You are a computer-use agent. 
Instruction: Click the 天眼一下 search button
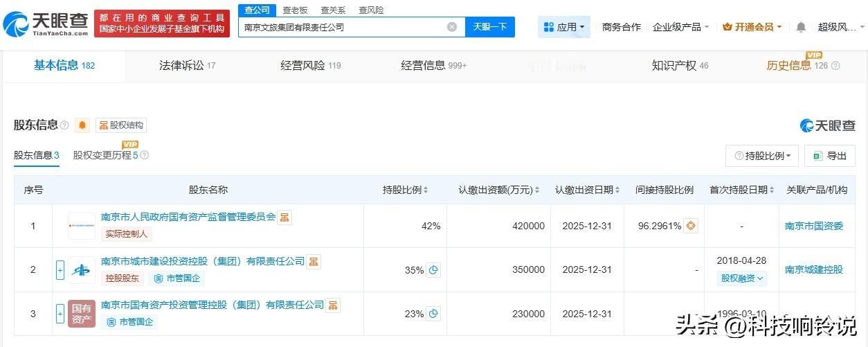click(490, 27)
